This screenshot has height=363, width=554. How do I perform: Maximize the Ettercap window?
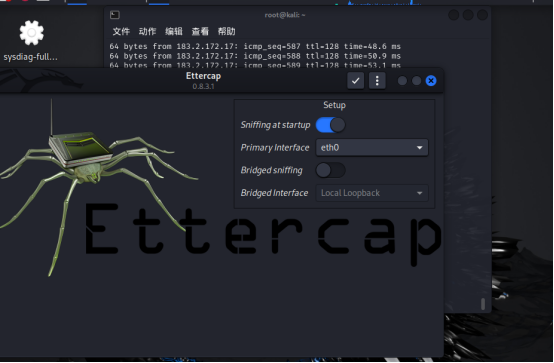417,81
